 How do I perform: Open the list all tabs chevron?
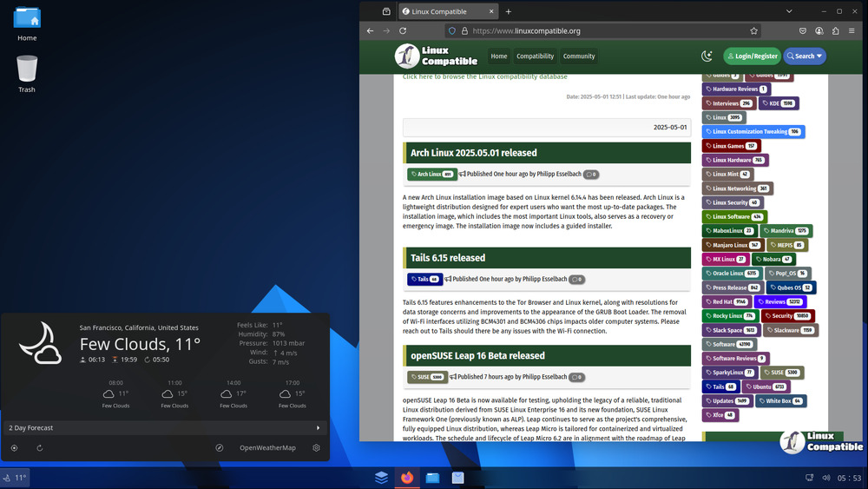[789, 11]
